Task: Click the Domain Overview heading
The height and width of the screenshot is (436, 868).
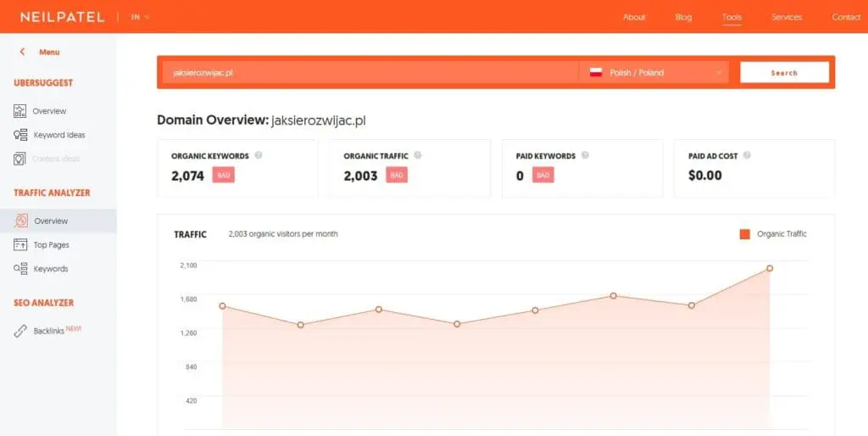Action: 261,120
